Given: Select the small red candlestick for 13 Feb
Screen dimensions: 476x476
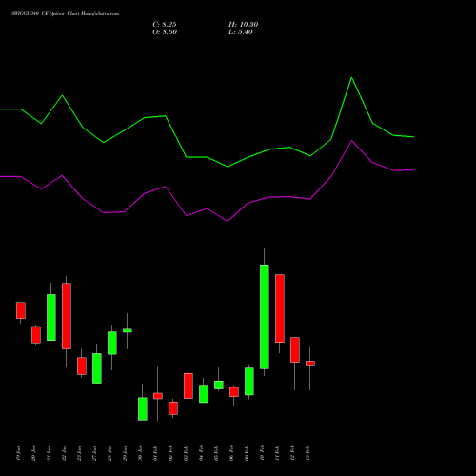Looking at the screenshot, I should tap(310, 363).
